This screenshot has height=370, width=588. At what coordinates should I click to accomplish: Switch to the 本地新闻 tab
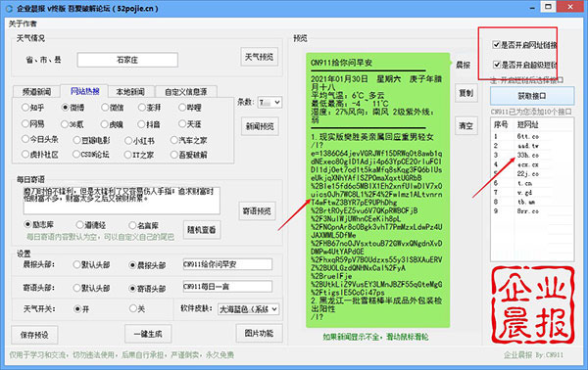pyautogui.click(x=129, y=92)
